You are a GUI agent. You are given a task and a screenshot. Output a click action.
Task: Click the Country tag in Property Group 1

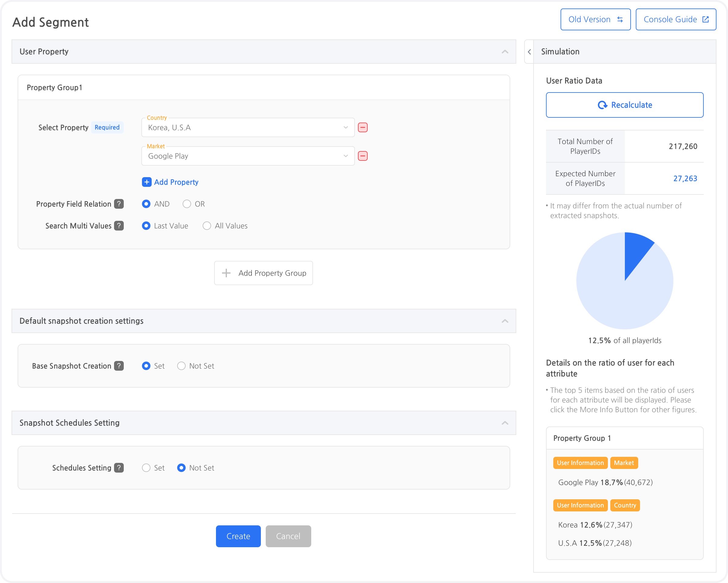625,505
